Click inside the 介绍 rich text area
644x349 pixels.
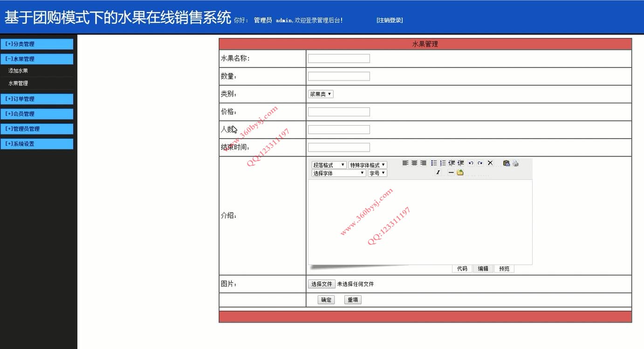[420, 222]
